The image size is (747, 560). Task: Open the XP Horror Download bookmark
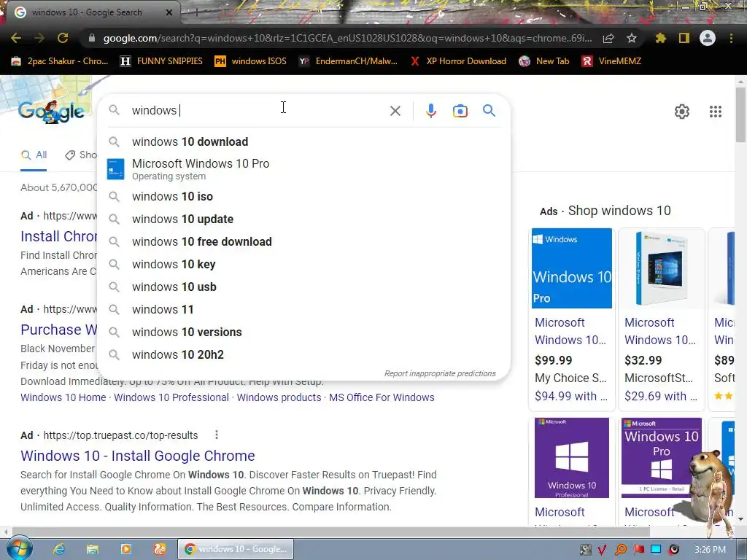tap(458, 61)
